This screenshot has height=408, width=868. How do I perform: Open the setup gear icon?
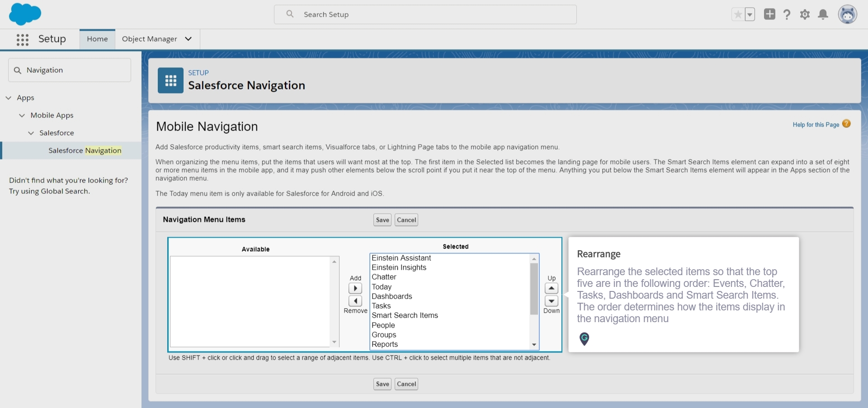805,14
